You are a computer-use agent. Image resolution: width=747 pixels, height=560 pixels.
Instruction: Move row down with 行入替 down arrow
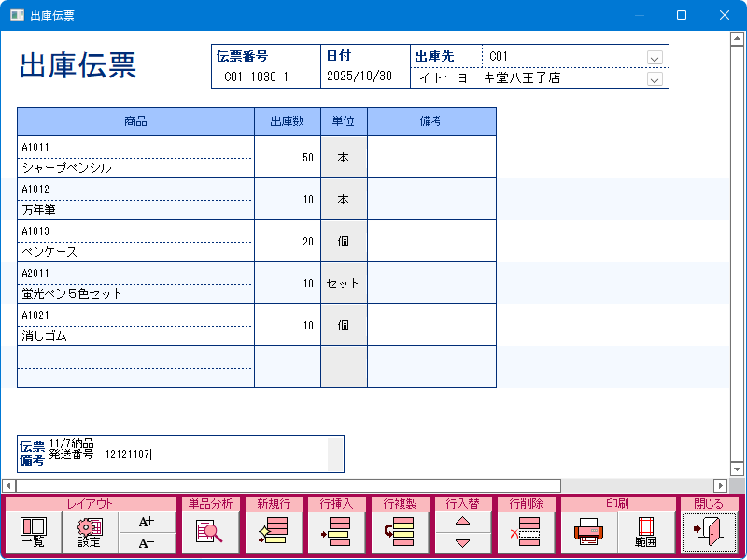pyautogui.click(x=462, y=544)
